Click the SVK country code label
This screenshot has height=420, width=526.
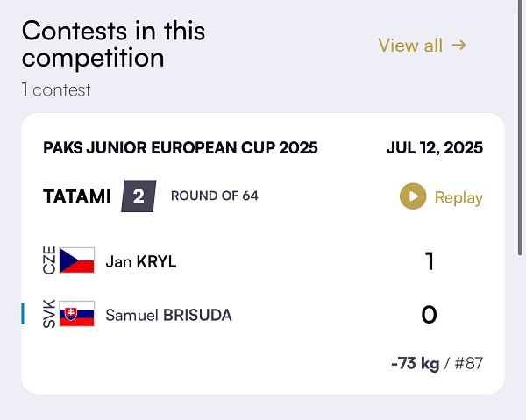49,314
